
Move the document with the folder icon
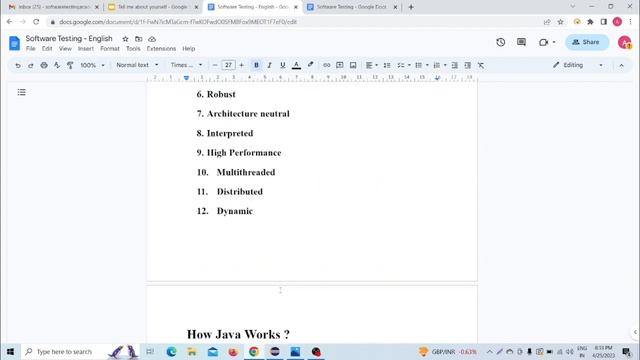[139, 39]
